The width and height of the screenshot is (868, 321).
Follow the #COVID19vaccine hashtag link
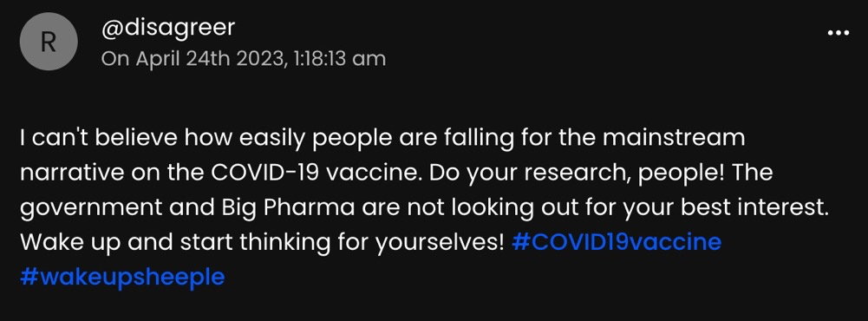(x=617, y=242)
